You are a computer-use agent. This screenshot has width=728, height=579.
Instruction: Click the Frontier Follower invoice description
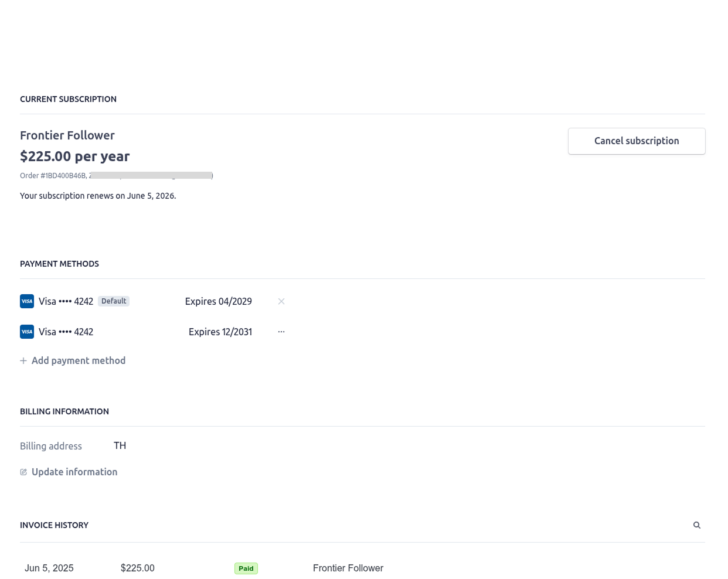pyautogui.click(x=348, y=568)
